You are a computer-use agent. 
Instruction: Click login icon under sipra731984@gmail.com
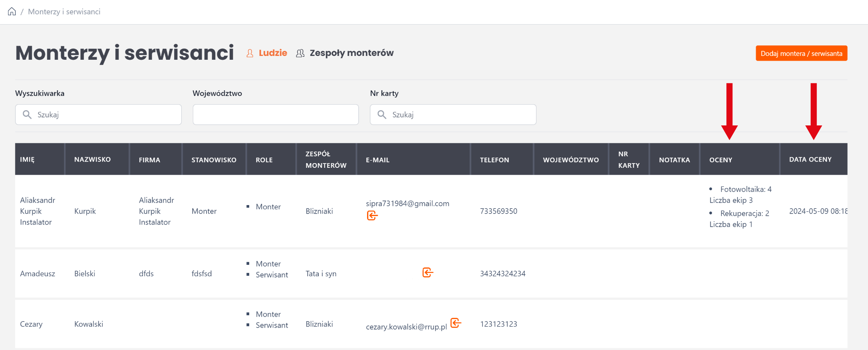[372, 216]
